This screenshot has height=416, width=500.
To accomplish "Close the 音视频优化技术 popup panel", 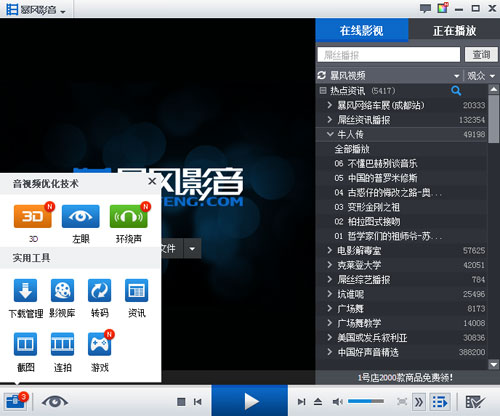I will pos(152,181).
